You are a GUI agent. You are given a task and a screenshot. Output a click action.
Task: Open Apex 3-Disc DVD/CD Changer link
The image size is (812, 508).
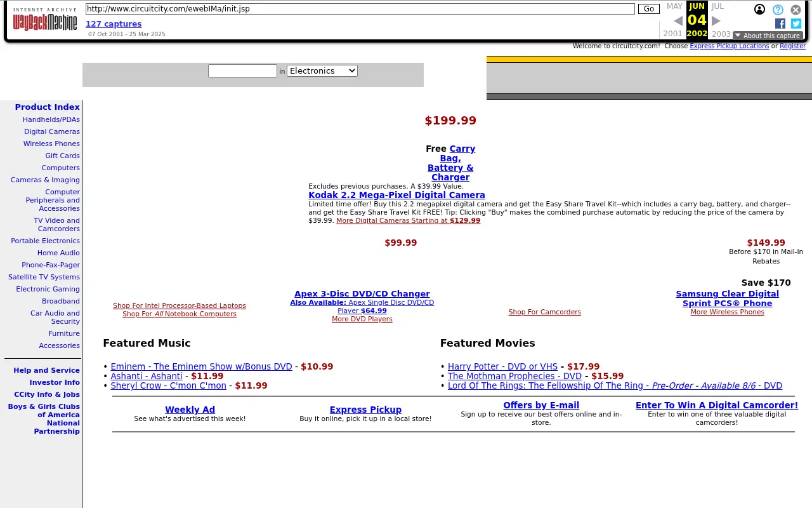(362, 293)
